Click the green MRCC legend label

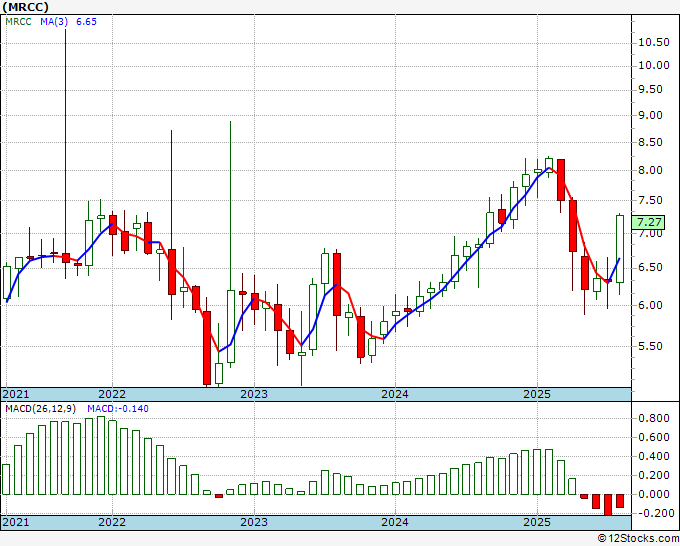18,21
